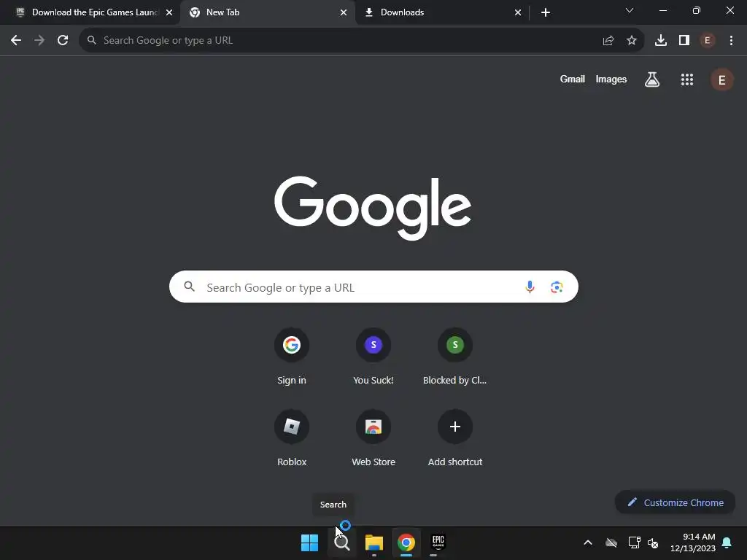Open the notification bell
747x560 pixels.
click(727, 542)
